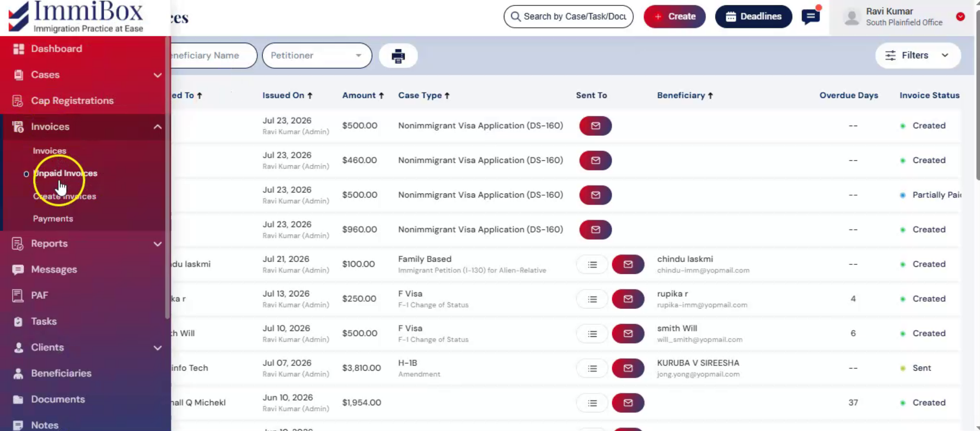
Task: Click the Sent status of H-1B invoice
Action: (x=922, y=368)
